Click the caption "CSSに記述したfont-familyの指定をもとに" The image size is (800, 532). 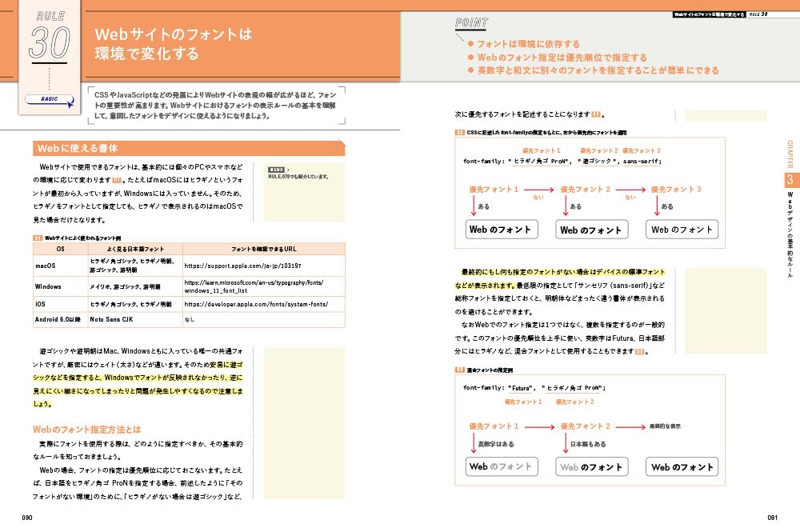pyautogui.click(x=546, y=132)
